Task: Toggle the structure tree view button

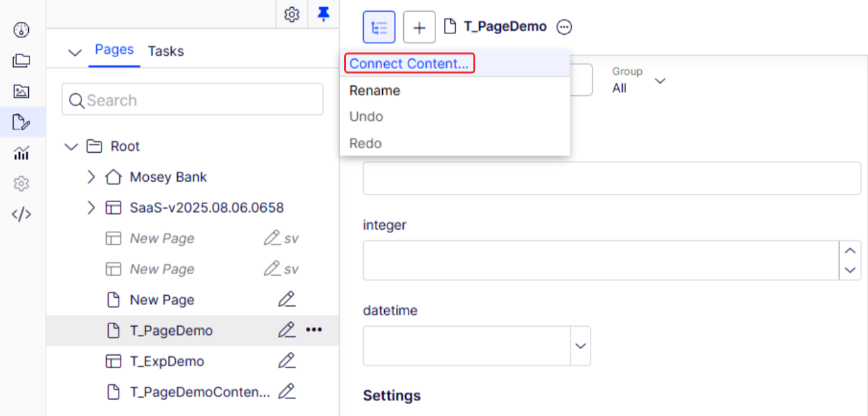Action: tap(379, 26)
